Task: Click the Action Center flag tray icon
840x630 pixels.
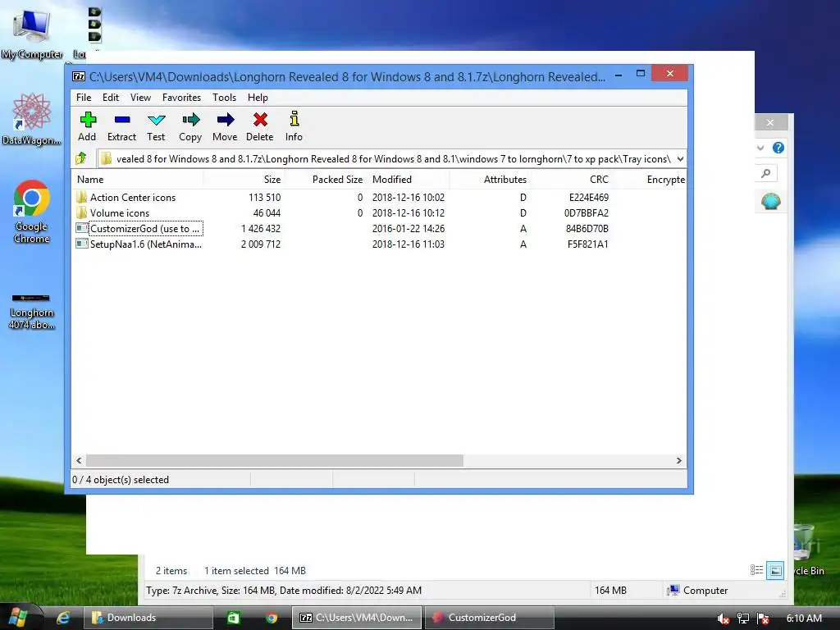Action: click(x=764, y=619)
